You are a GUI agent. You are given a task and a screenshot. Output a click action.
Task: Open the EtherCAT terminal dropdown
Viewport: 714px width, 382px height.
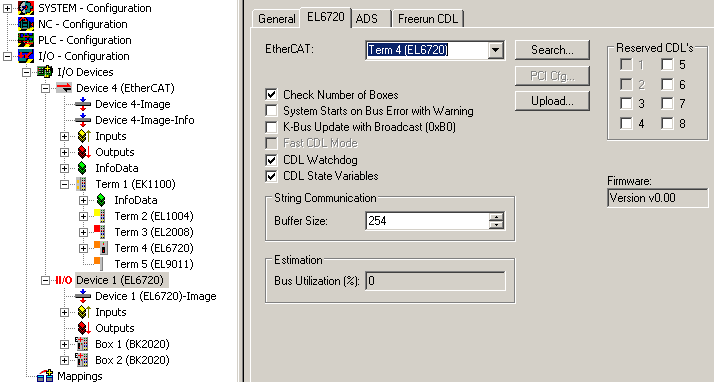point(495,50)
